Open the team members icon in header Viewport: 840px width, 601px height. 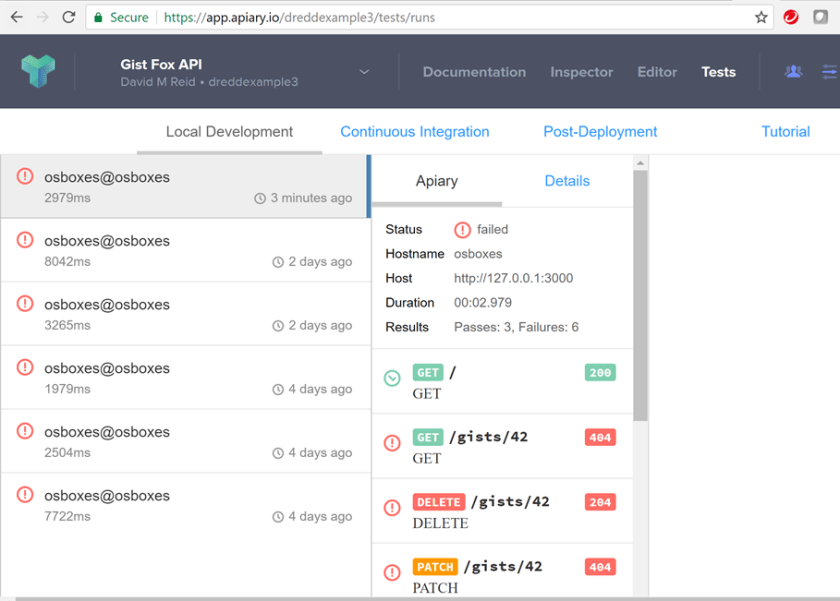pos(793,71)
